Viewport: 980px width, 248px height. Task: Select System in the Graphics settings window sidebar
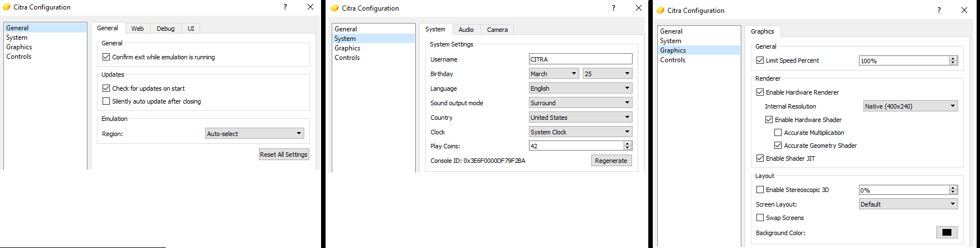(x=699, y=41)
